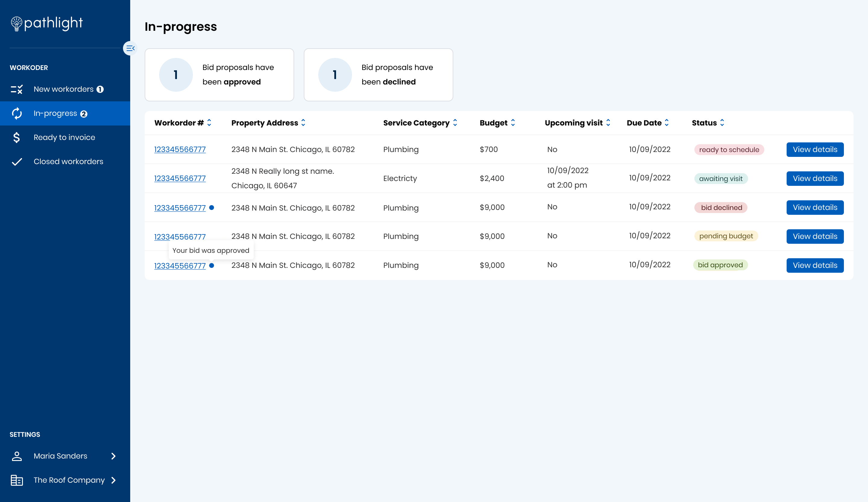The height and width of the screenshot is (502, 868).
Task: View details of ready to schedule workorder
Action: tap(815, 150)
